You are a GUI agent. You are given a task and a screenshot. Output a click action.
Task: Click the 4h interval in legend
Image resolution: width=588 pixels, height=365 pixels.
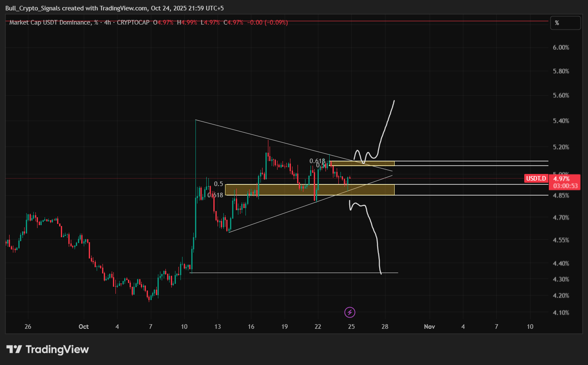[x=108, y=22]
